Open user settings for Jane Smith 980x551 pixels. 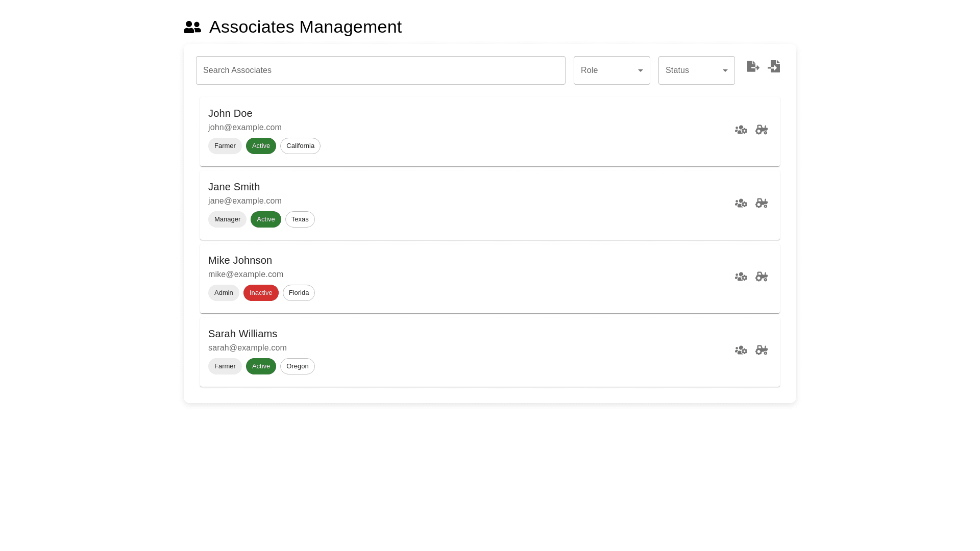coord(741,204)
